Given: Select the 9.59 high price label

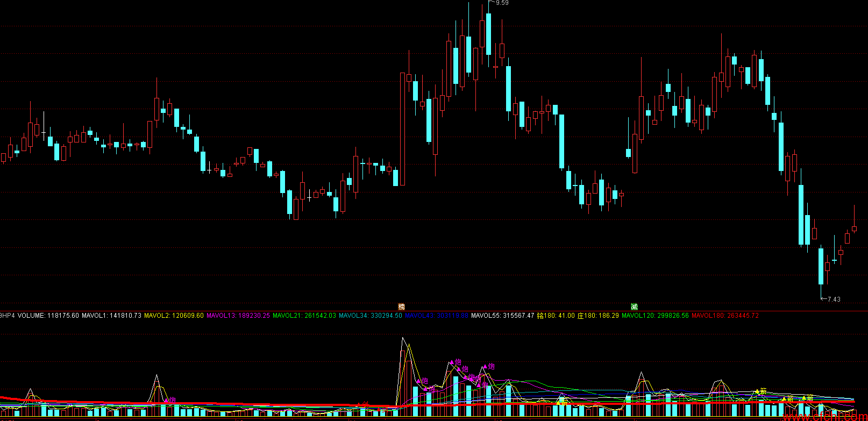Looking at the screenshot, I should (502, 3).
